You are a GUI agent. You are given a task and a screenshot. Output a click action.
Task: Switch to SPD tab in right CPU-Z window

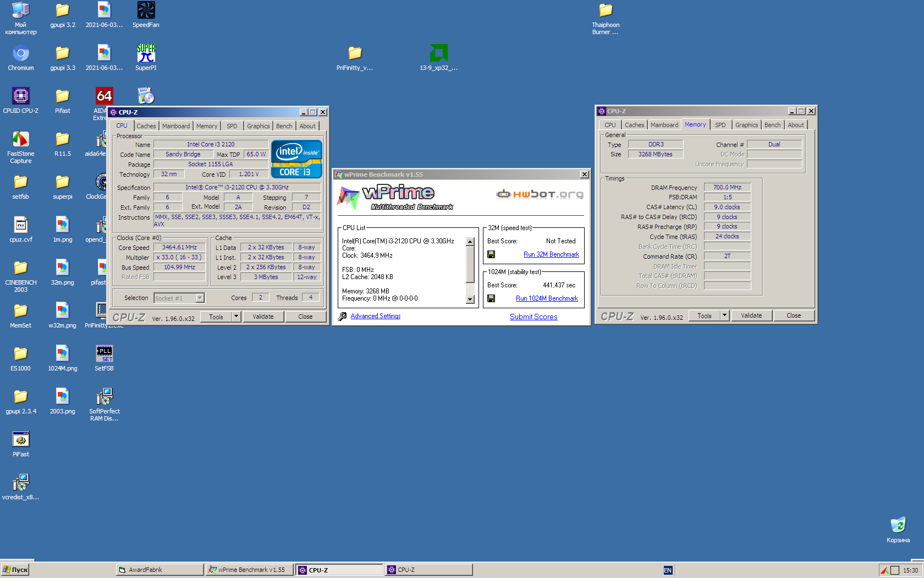(721, 125)
